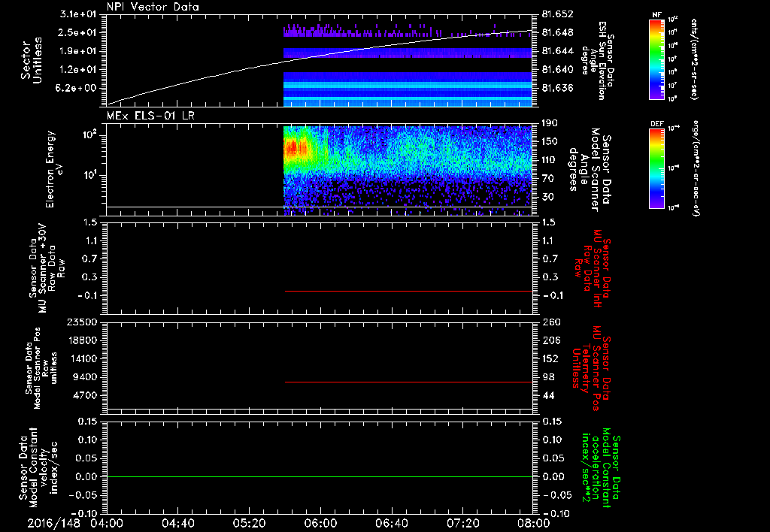Click the 260 right axis value
Viewport: 770px width, 532px height.
[x=550, y=322]
